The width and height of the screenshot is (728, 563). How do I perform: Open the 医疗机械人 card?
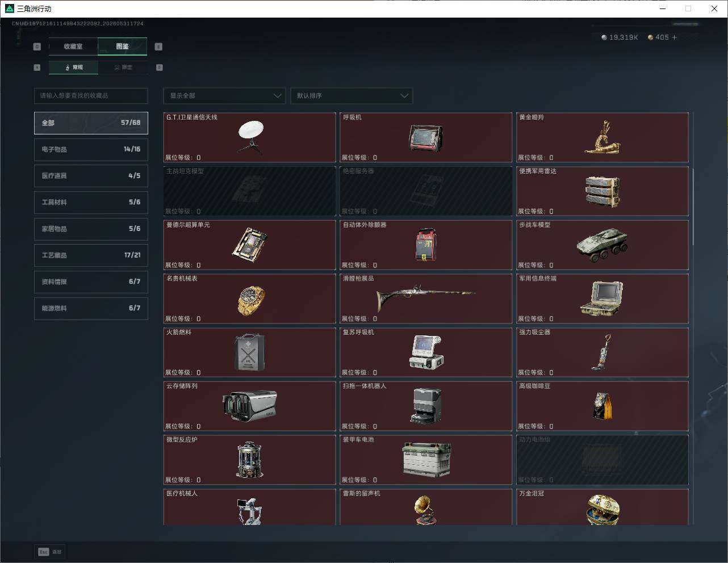tap(250, 507)
